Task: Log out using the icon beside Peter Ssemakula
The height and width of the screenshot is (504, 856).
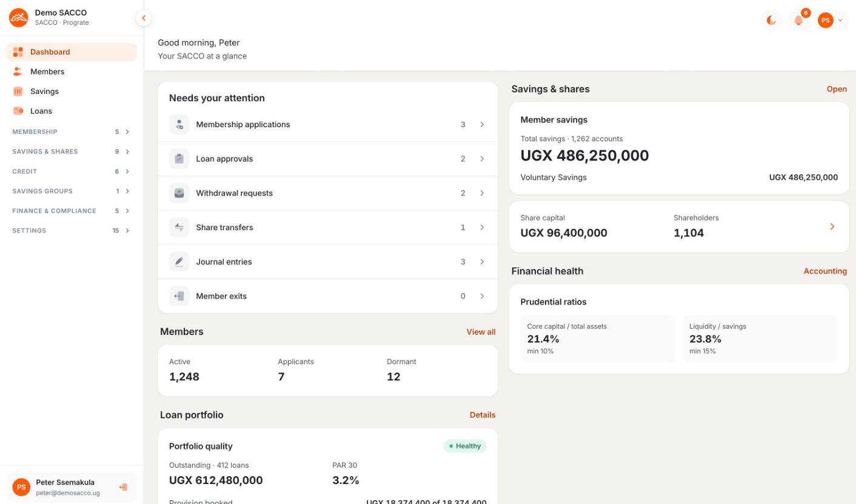Action: [x=124, y=487]
